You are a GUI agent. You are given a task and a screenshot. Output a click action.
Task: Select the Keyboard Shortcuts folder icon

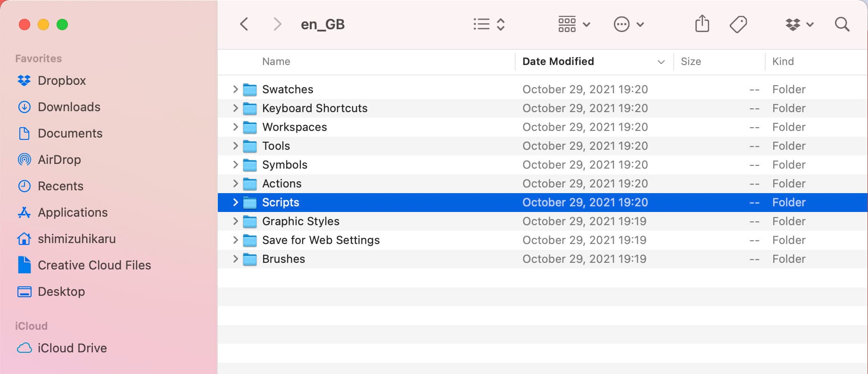(250, 108)
